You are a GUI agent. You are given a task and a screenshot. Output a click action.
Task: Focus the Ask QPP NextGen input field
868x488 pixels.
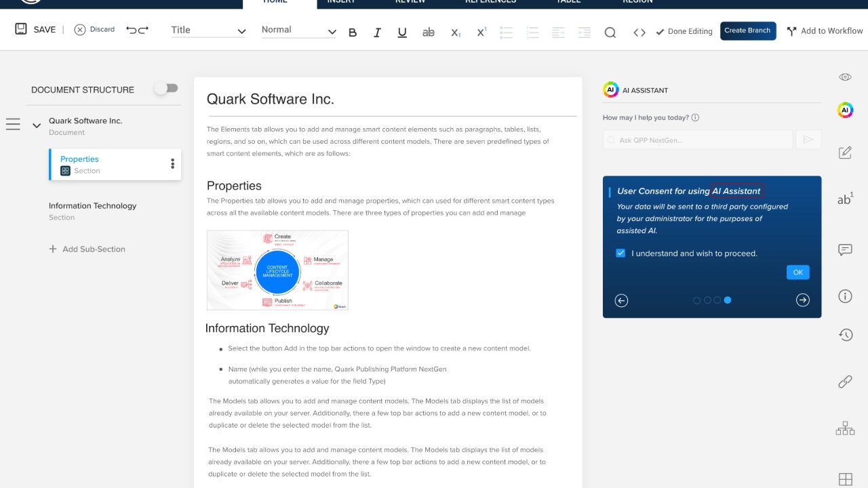tap(698, 140)
